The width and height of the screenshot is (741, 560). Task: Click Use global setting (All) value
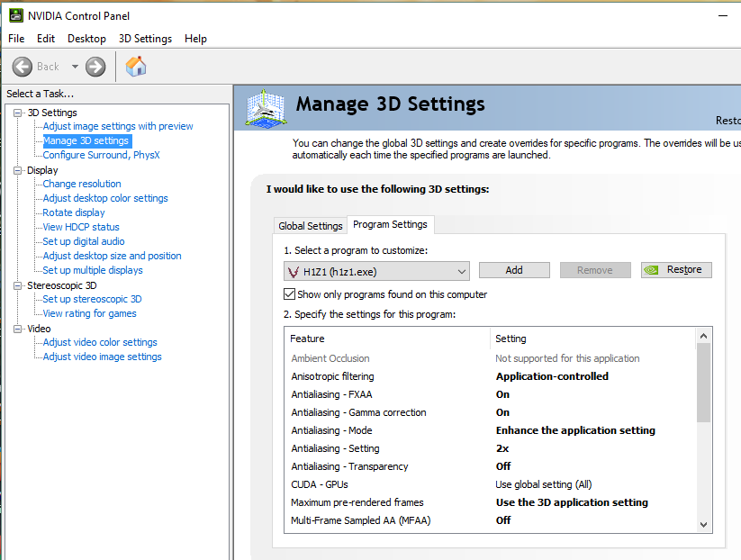click(544, 484)
